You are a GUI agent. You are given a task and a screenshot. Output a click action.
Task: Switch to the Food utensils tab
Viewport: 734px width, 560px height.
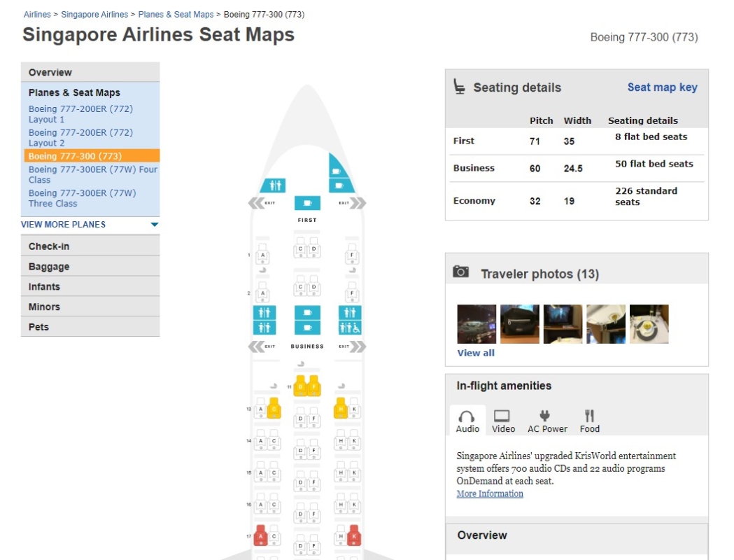[590, 421]
